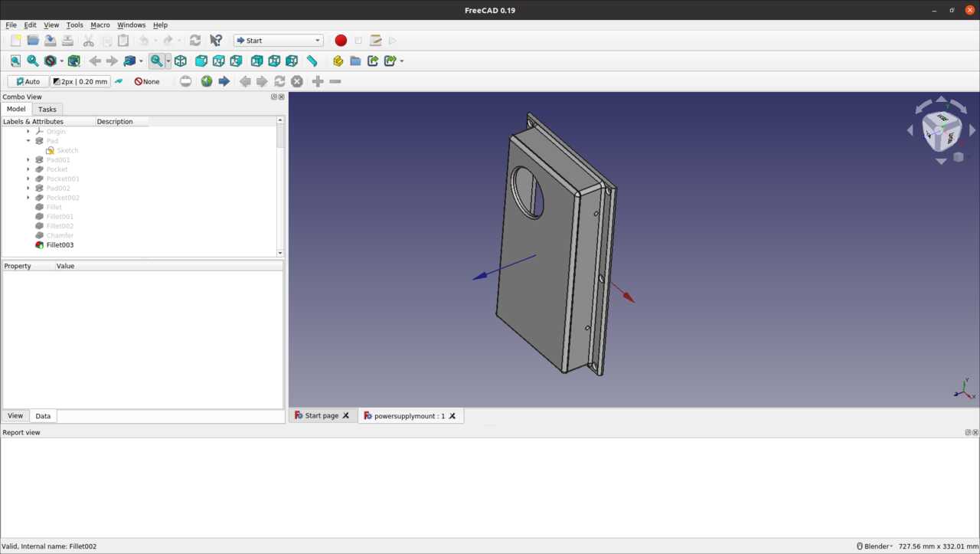The width and height of the screenshot is (980, 554).
Task: Select the Sketch item under Pad
Action: point(67,150)
